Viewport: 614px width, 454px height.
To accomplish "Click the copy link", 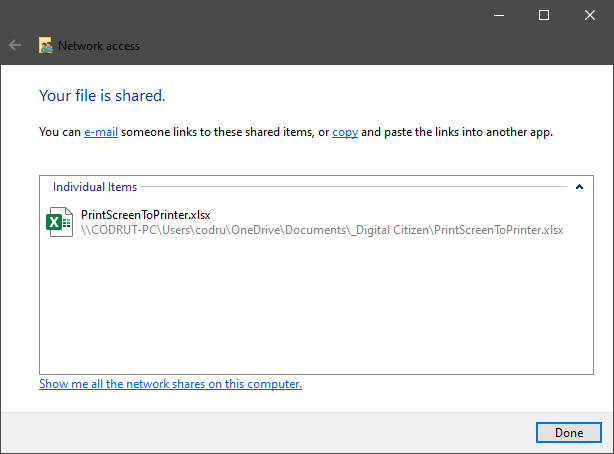I will click(x=345, y=132).
